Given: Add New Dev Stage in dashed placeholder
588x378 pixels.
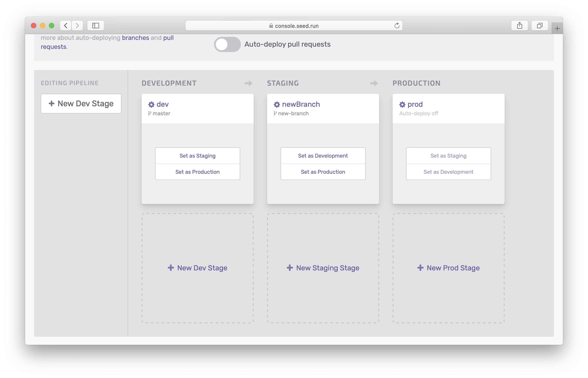Looking at the screenshot, I should coord(197,268).
